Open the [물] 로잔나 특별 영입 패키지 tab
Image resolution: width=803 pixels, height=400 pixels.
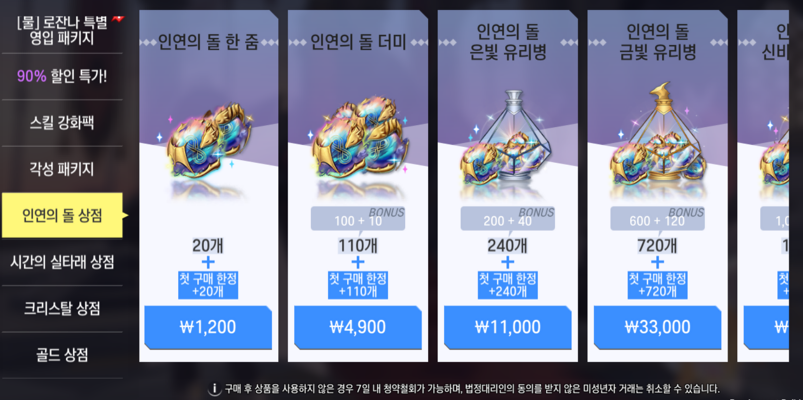(x=62, y=30)
